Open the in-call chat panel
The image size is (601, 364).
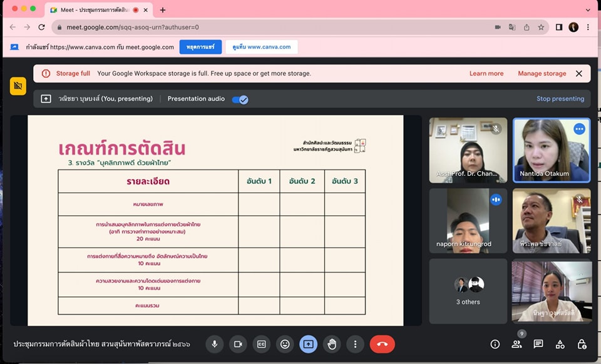tap(538, 344)
